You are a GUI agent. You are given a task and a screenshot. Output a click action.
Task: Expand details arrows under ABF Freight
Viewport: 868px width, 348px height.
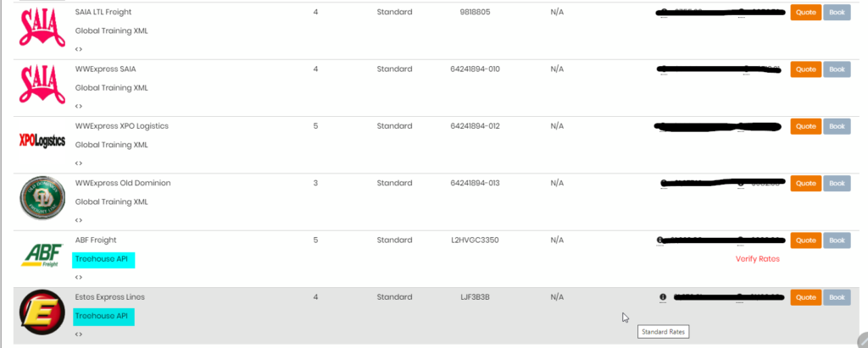[79, 277]
